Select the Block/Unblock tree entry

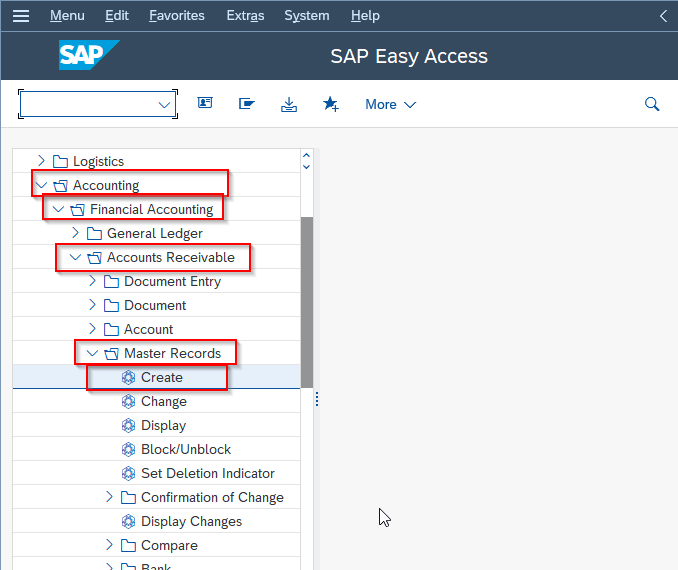click(186, 450)
